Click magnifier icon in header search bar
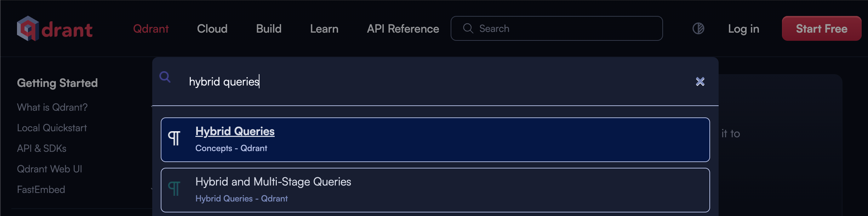The width and height of the screenshot is (868, 216). click(x=468, y=28)
